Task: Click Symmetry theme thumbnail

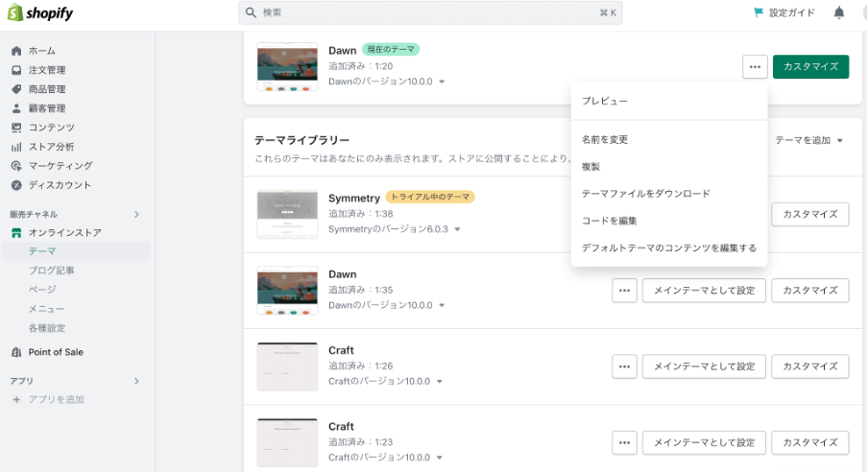Action: (287, 214)
